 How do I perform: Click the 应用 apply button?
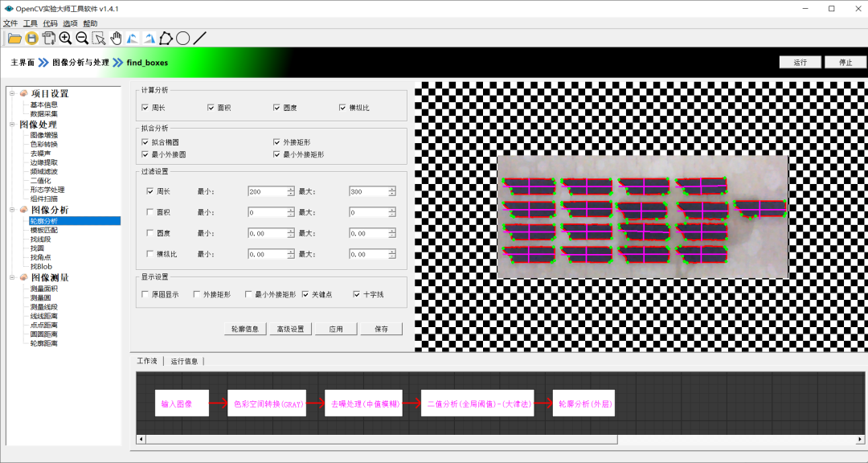click(x=336, y=329)
